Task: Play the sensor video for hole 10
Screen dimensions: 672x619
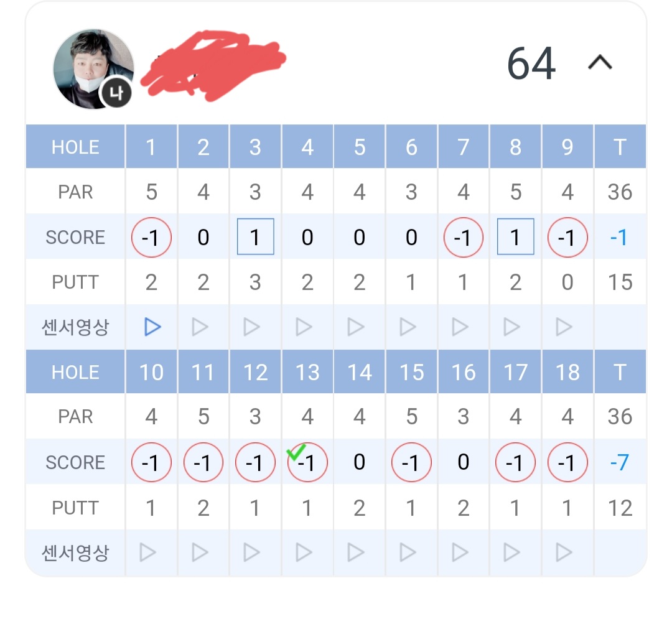Action: [148, 552]
